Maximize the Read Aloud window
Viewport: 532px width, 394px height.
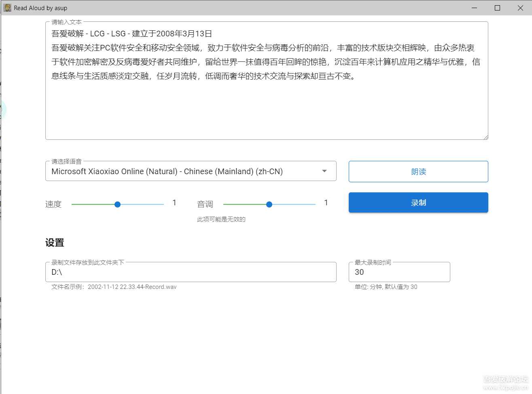point(498,8)
